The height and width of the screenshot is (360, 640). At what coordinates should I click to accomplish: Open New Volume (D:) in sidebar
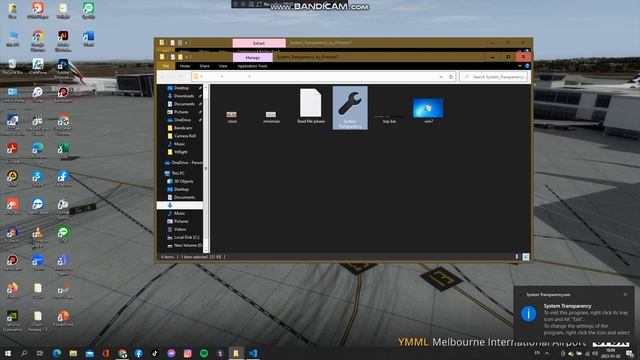coord(187,245)
